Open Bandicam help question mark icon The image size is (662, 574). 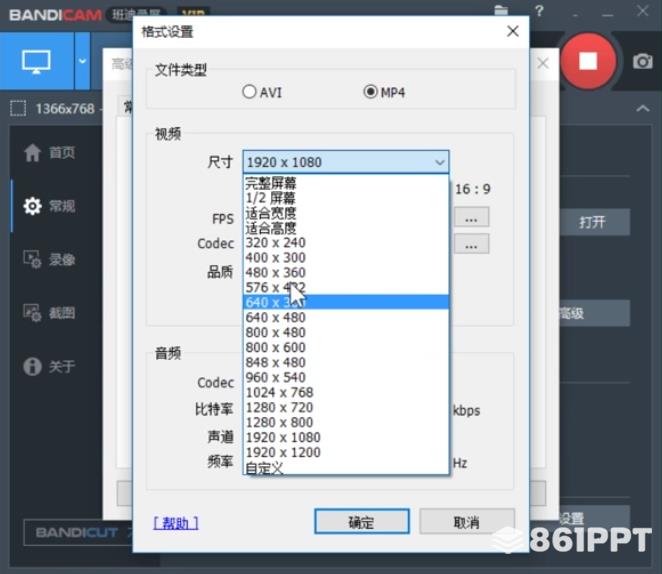pos(539,10)
